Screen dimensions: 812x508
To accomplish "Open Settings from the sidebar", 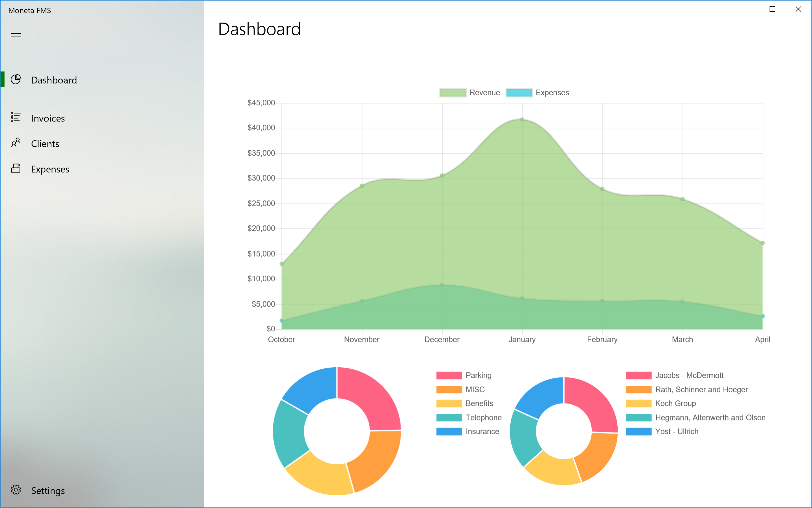I will pyautogui.click(x=48, y=490).
